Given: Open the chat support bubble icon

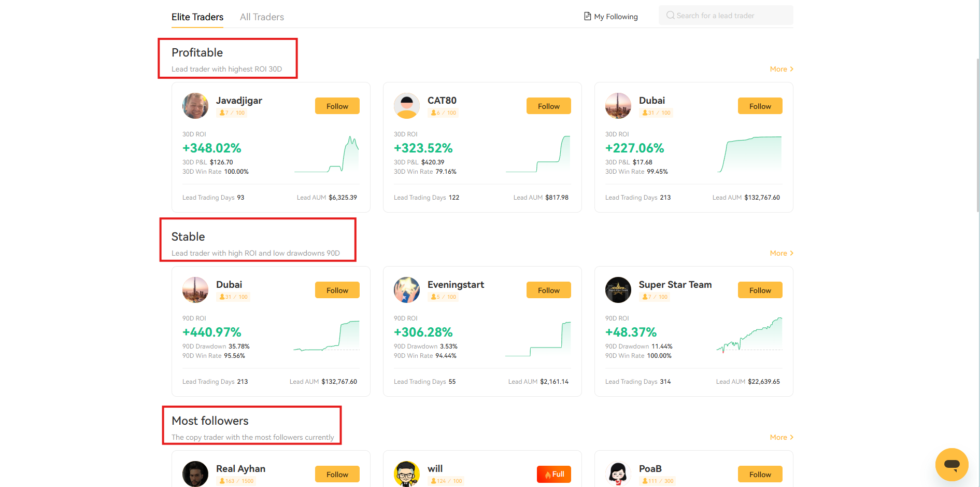Looking at the screenshot, I should tap(951, 464).
